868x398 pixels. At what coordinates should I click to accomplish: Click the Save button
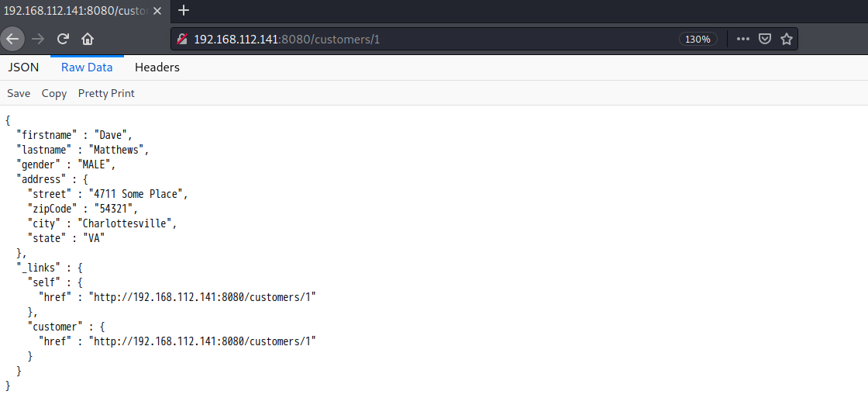click(19, 93)
